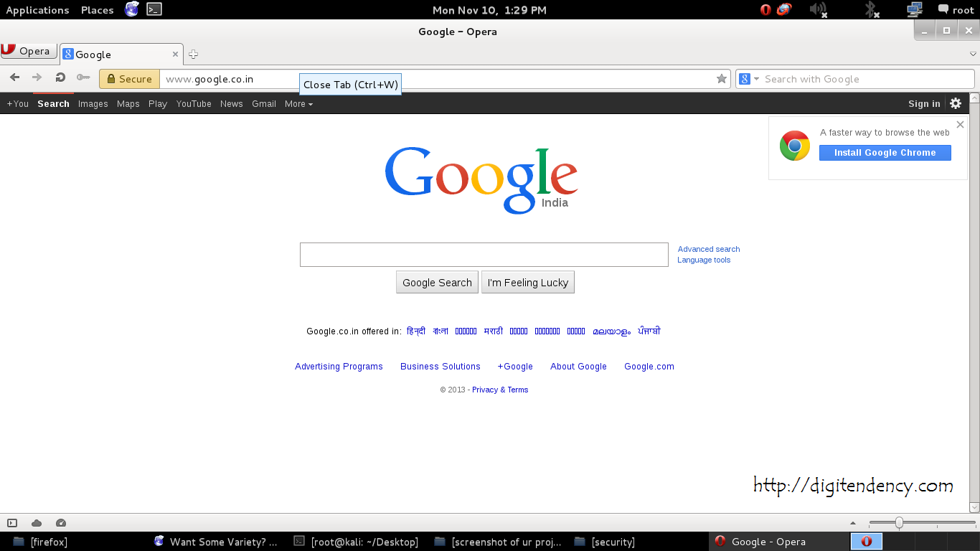980x551 pixels.
Task: Open Language tools link
Action: pyautogui.click(x=704, y=260)
